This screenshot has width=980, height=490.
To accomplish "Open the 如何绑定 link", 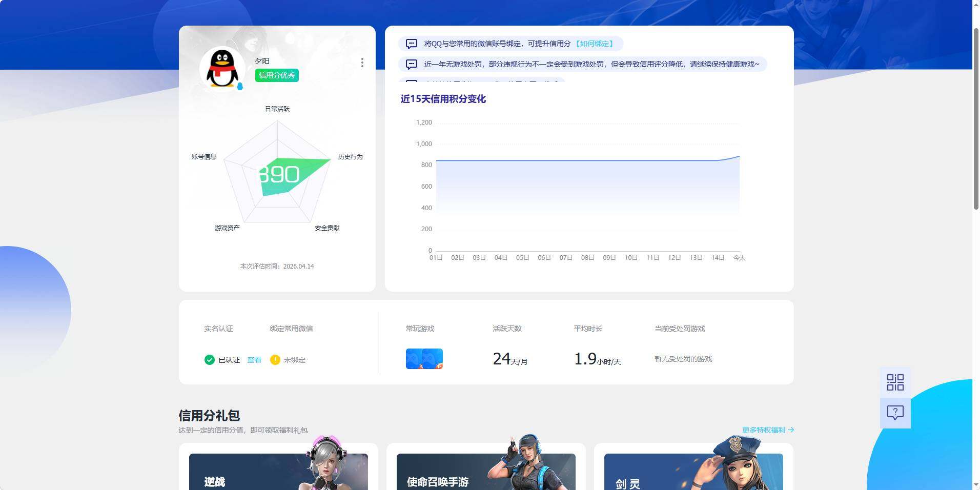I will tap(595, 44).
